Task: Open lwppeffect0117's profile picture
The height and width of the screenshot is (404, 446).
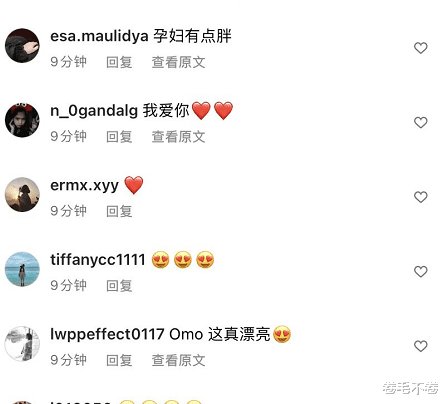Action: [x=22, y=344]
